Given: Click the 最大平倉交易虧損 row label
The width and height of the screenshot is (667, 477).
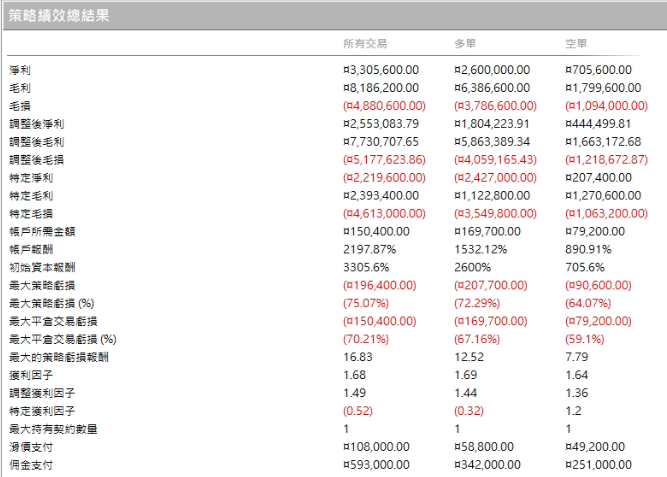Looking at the screenshot, I should click(x=52, y=321).
